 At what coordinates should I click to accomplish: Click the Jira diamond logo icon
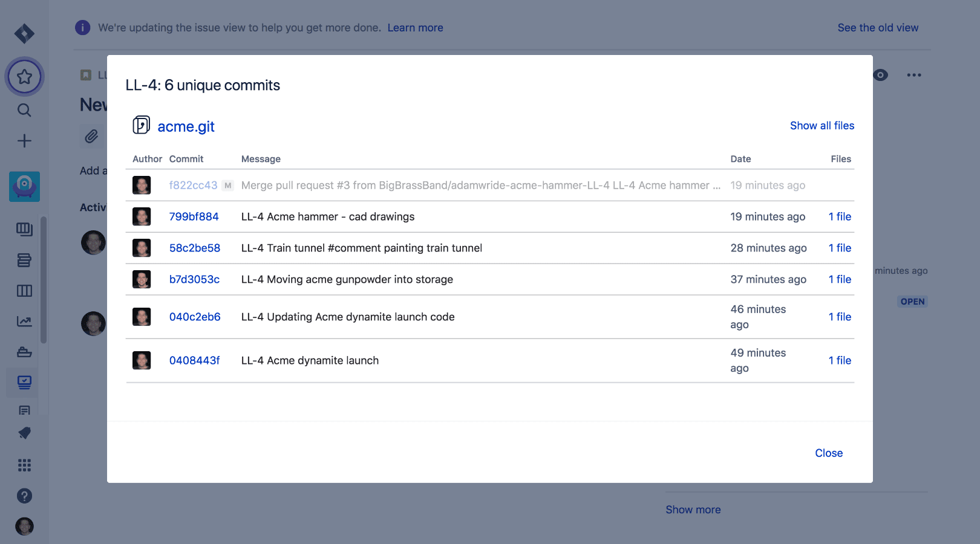[x=24, y=33]
